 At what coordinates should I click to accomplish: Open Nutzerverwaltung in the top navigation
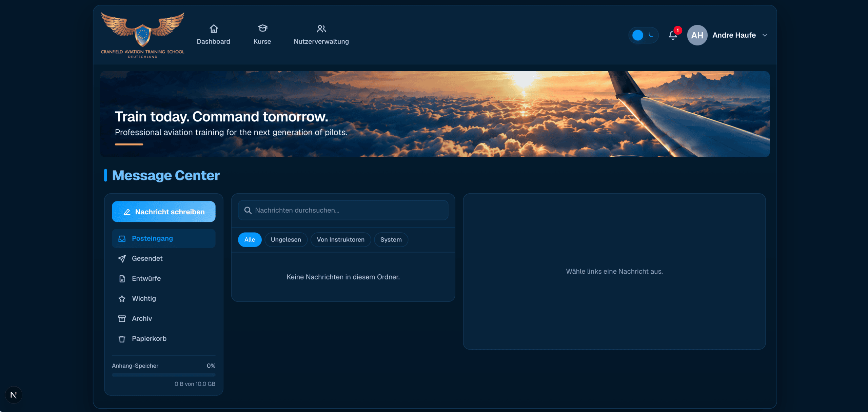click(x=321, y=35)
